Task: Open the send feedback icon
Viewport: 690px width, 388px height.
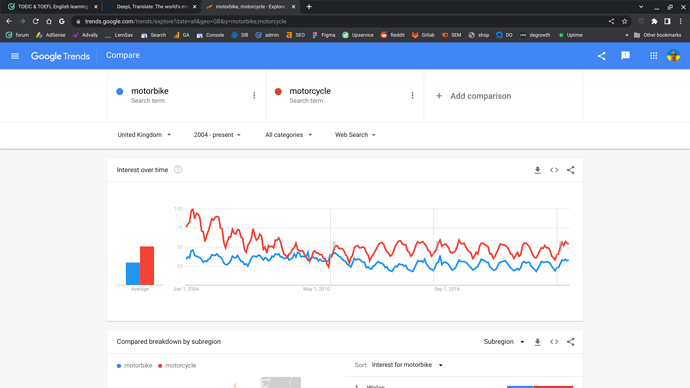Action: 625,56
